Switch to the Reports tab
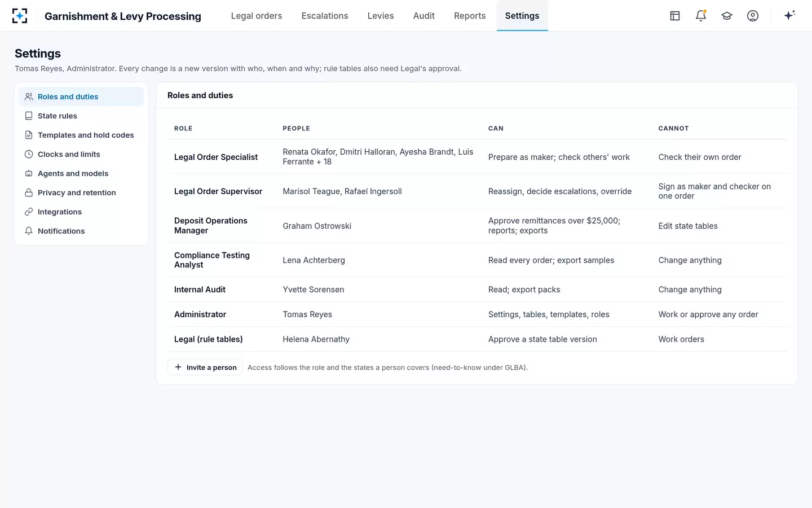812x508 pixels. 470,16
